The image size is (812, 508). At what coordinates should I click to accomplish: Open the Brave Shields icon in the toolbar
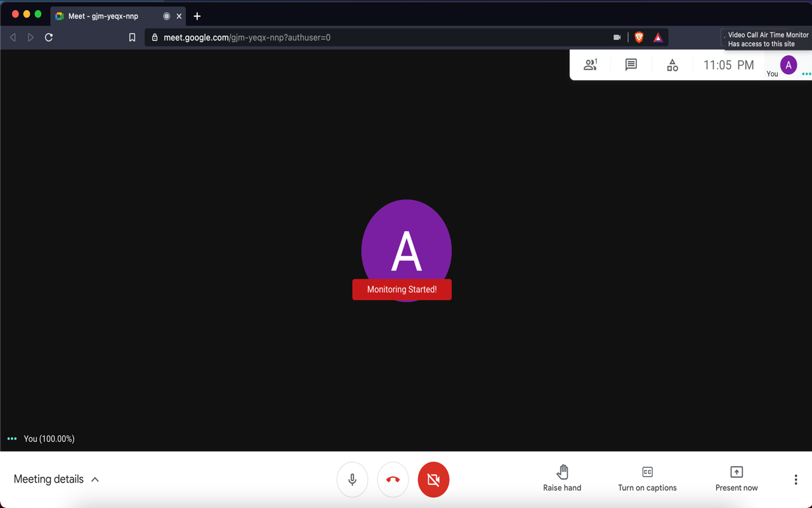(639, 37)
